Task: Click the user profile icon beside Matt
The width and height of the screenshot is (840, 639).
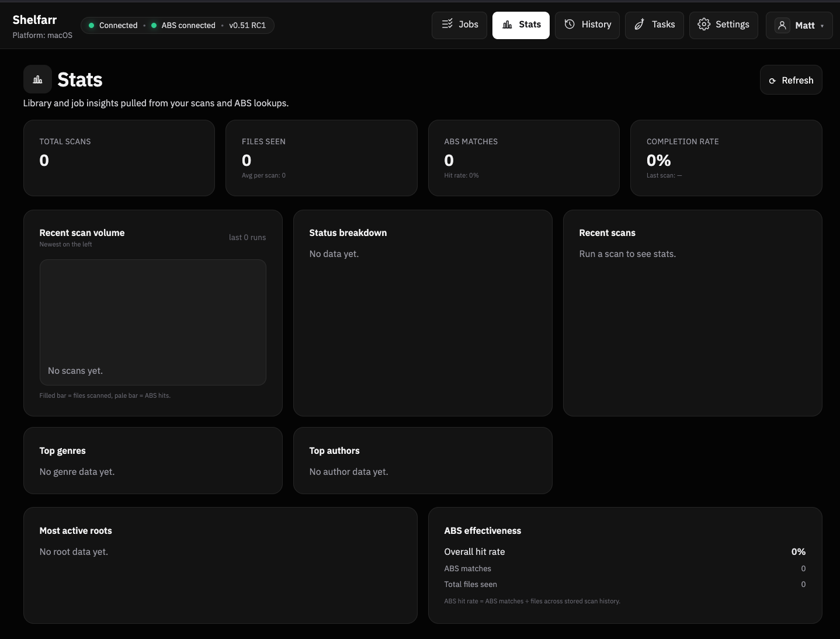Action: click(x=782, y=25)
